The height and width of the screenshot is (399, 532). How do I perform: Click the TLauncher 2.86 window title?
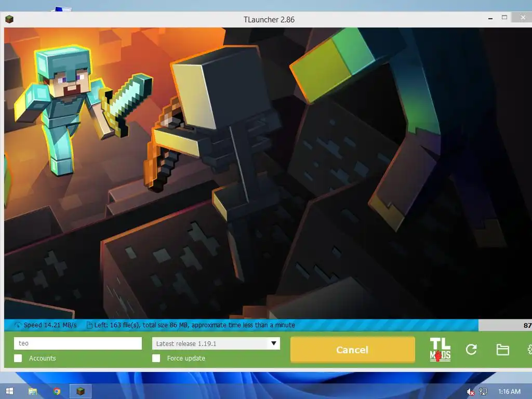pos(269,20)
